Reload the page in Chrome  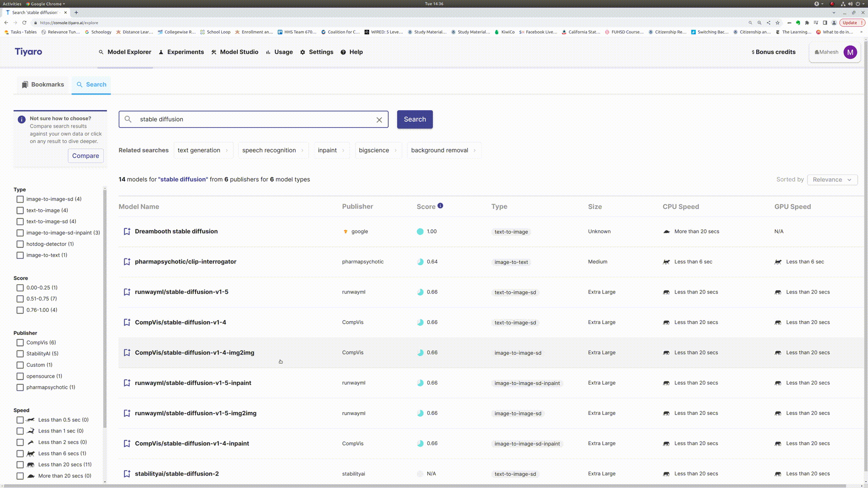[24, 23]
